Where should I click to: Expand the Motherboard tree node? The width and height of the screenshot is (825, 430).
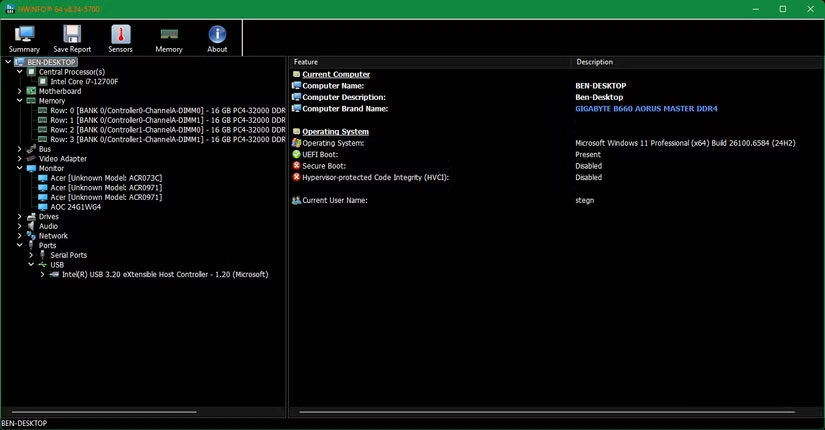(20, 91)
